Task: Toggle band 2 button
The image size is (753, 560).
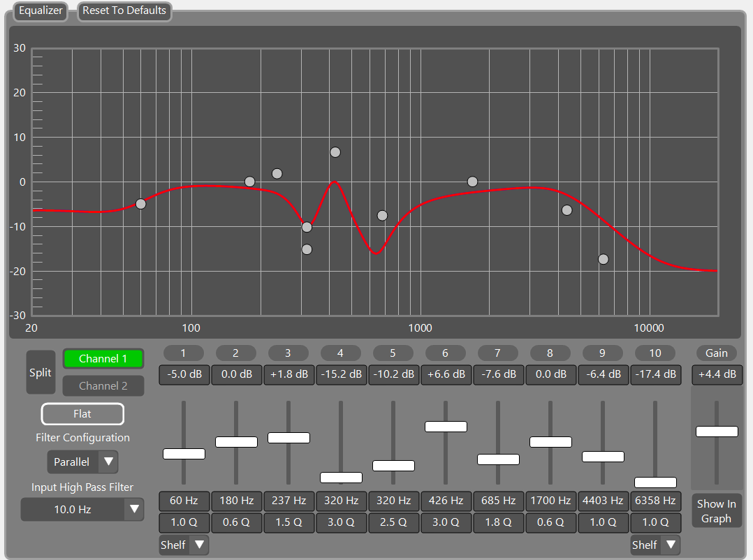Action: (x=236, y=353)
